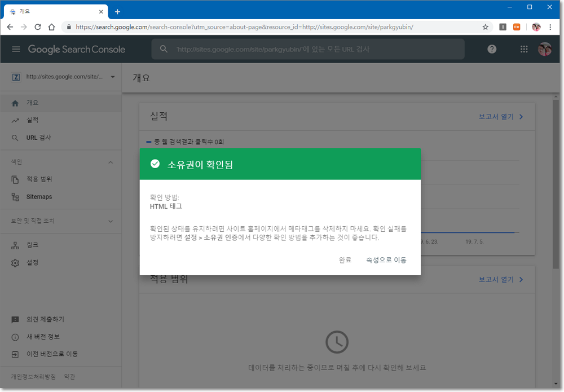Open the property selector dropdown arrow
Viewport: 564px width, 392px height.
113,77
